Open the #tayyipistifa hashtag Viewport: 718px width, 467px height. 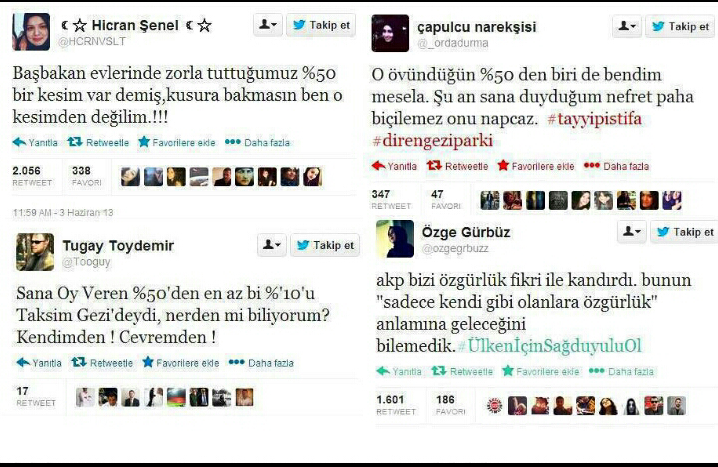[594, 119]
